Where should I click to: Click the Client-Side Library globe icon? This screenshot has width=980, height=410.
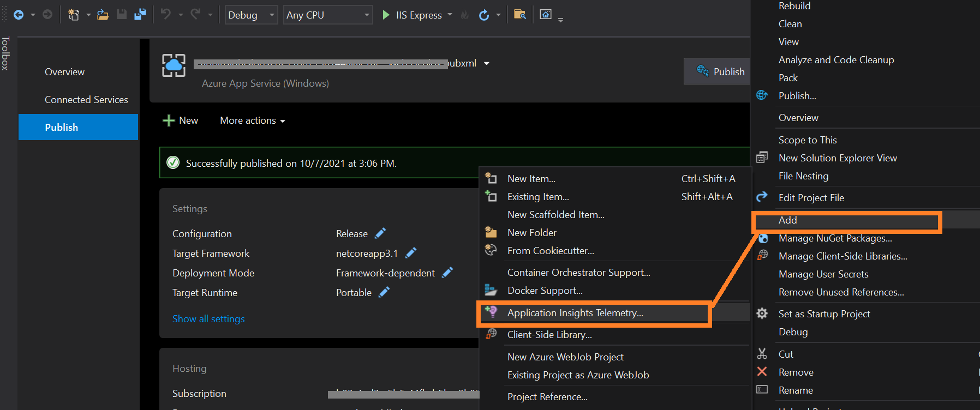point(491,334)
